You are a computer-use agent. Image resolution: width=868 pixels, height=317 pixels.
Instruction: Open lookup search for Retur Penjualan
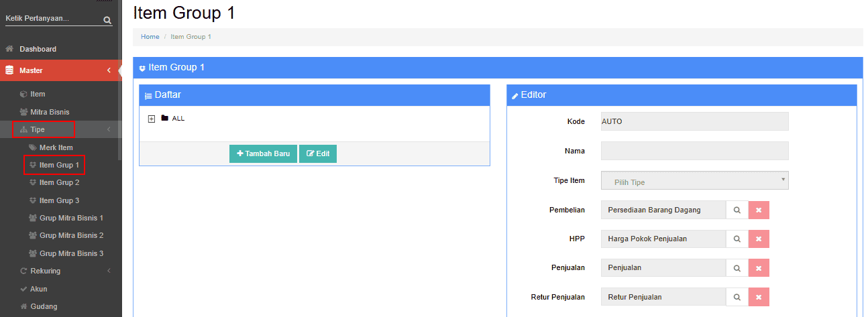click(737, 296)
